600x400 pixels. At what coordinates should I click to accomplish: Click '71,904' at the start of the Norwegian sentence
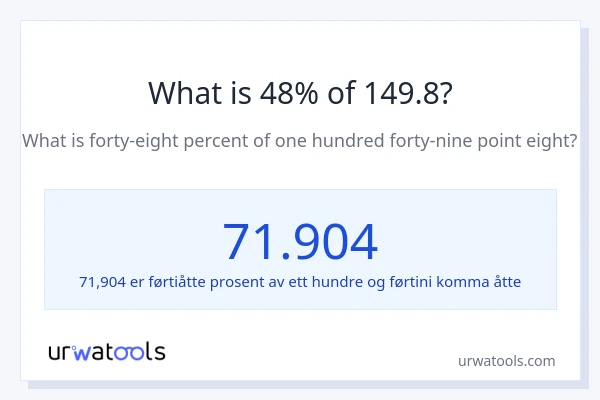click(x=102, y=281)
